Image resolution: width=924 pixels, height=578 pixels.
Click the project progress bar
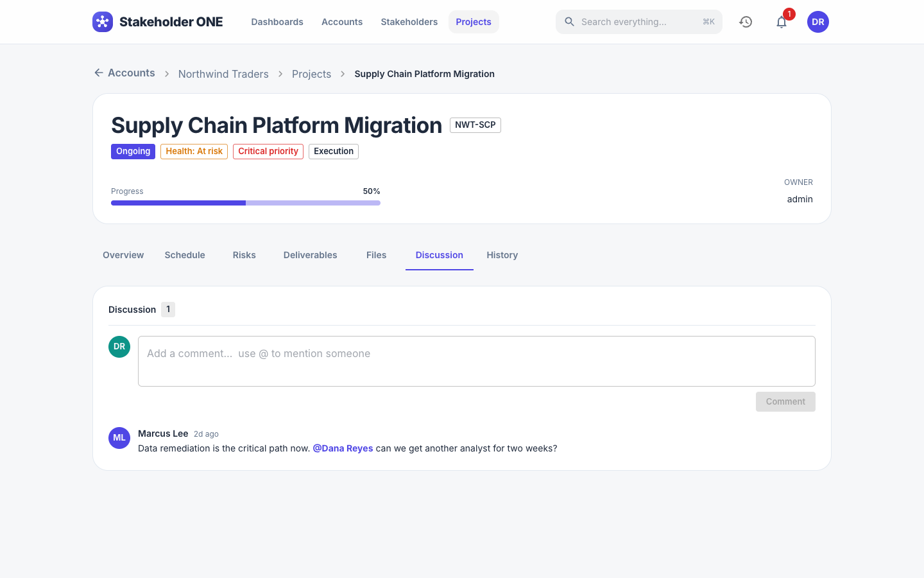[x=246, y=203]
